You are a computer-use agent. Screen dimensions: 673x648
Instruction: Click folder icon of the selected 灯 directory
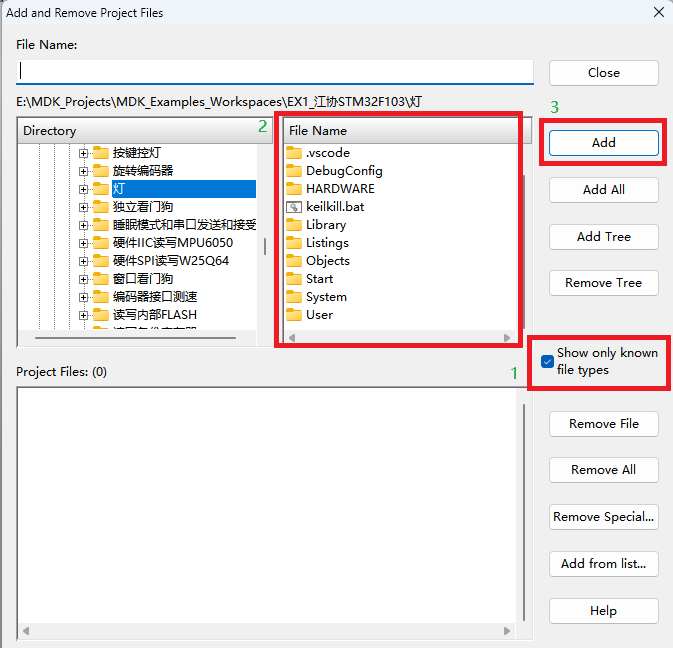coord(101,189)
